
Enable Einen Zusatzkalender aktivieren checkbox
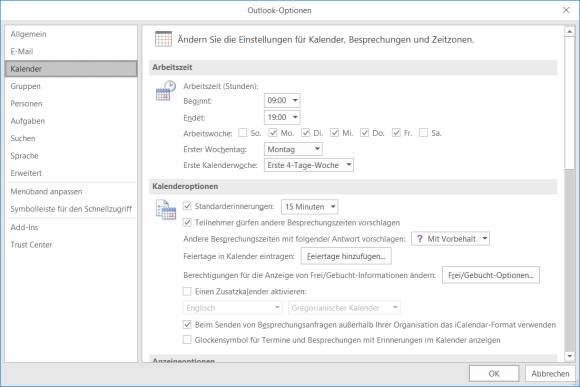[187, 292]
